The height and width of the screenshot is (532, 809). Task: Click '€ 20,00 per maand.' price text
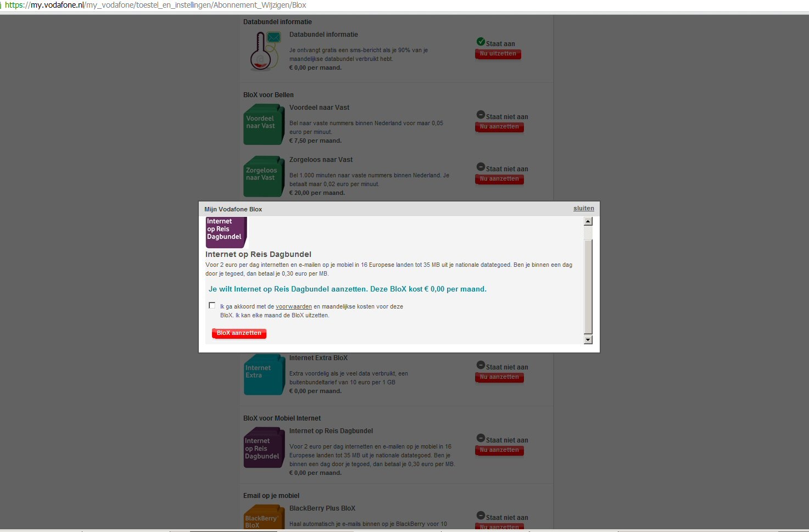317,193
